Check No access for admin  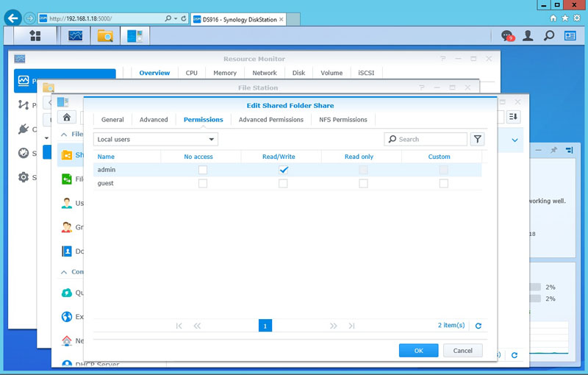click(203, 170)
